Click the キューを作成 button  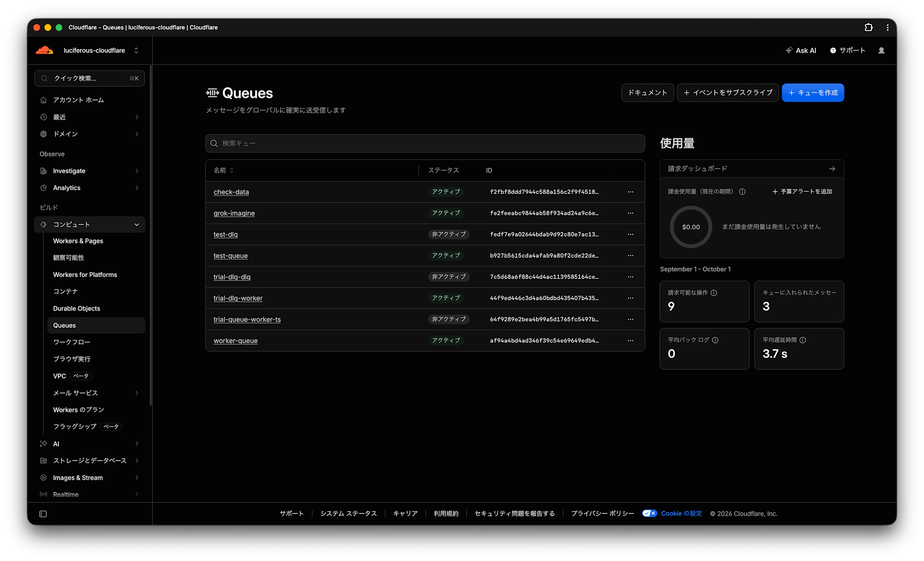[x=813, y=93]
